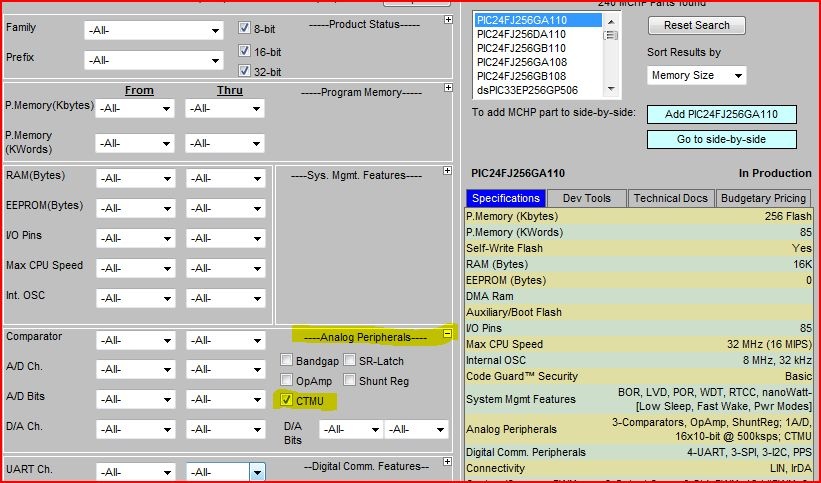Viewport: 821px width, 483px height.
Task: Open D/A Bits first dropdown
Action: pos(351,429)
